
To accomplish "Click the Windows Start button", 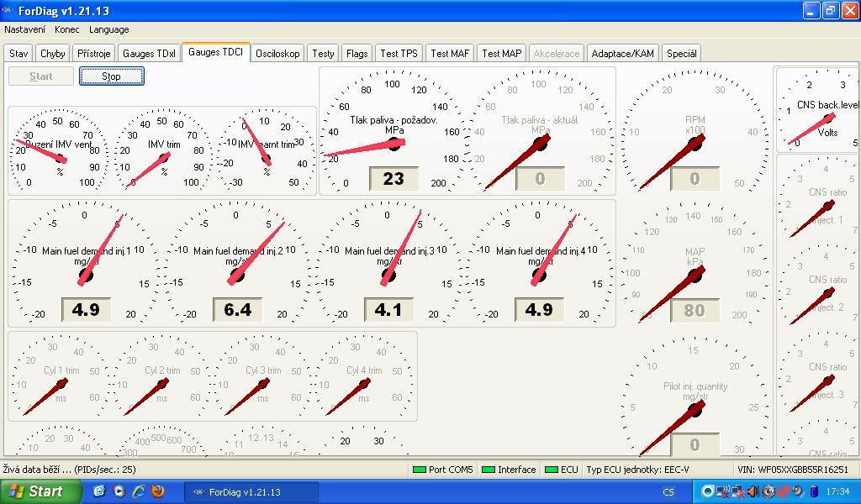I will click(x=40, y=491).
